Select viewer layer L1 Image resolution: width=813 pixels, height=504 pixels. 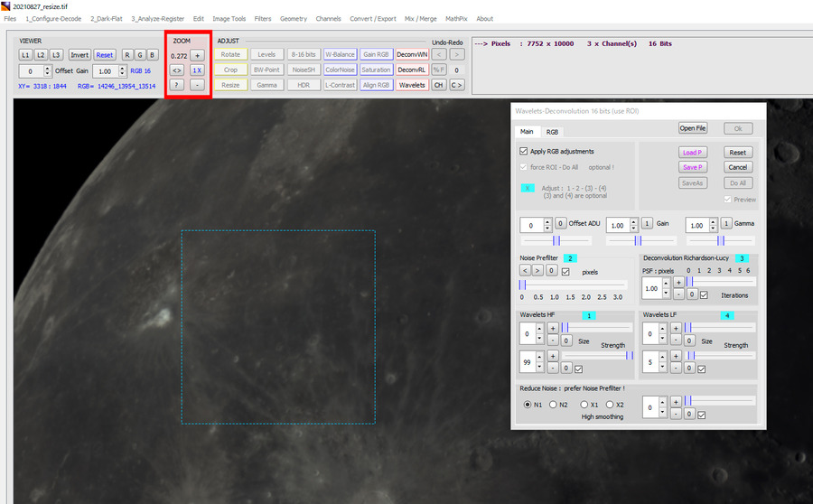point(25,55)
